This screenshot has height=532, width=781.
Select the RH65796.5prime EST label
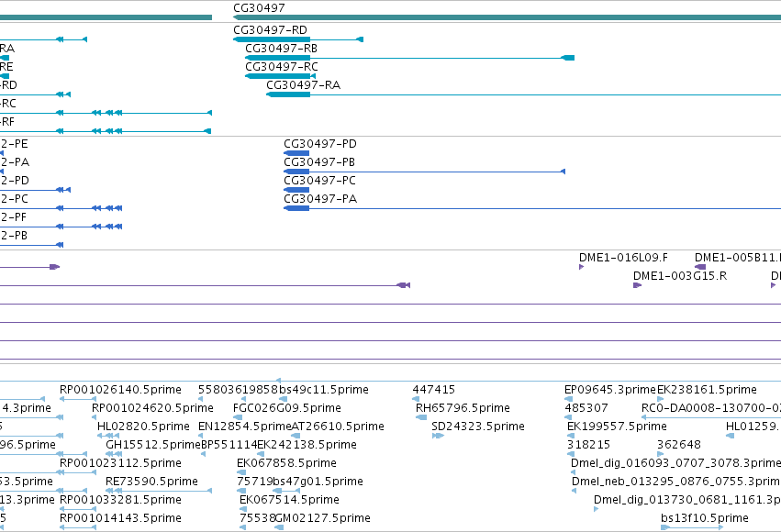pyautogui.click(x=463, y=408)
